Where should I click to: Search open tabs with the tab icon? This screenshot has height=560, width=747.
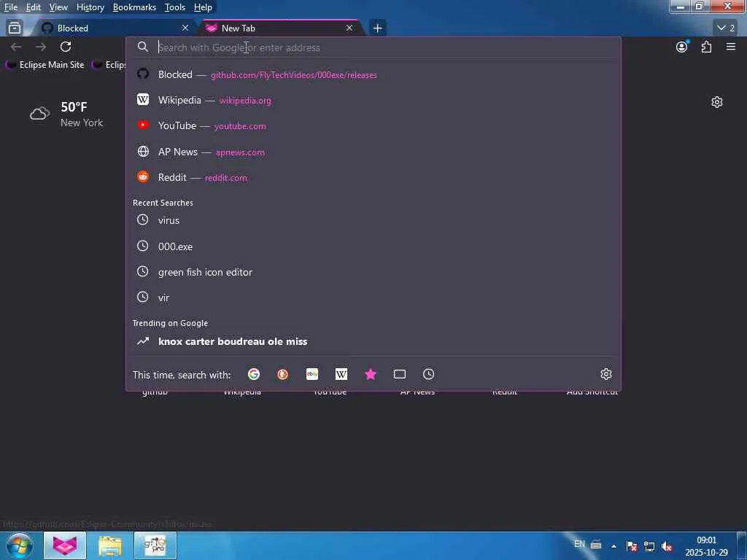click(400, 374)
